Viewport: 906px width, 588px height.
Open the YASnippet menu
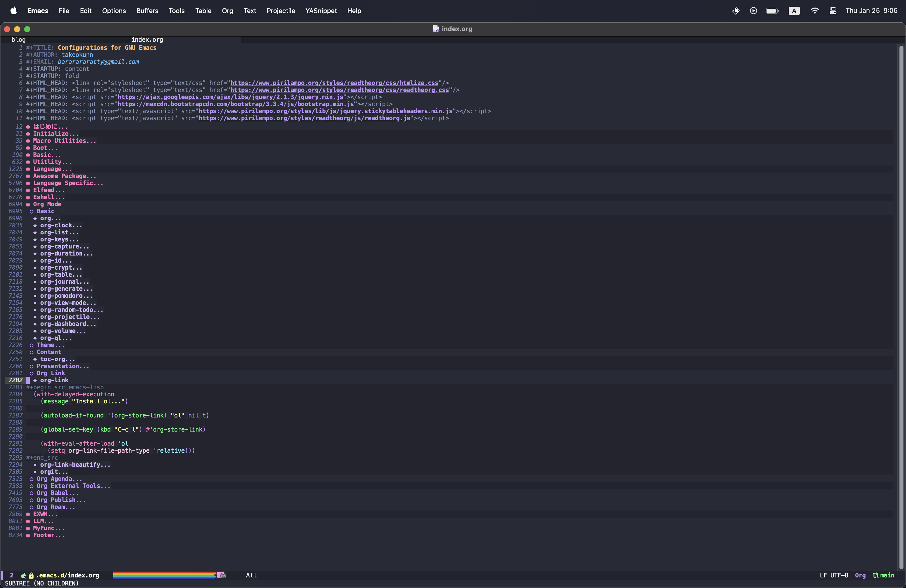[x=321, y=11]
